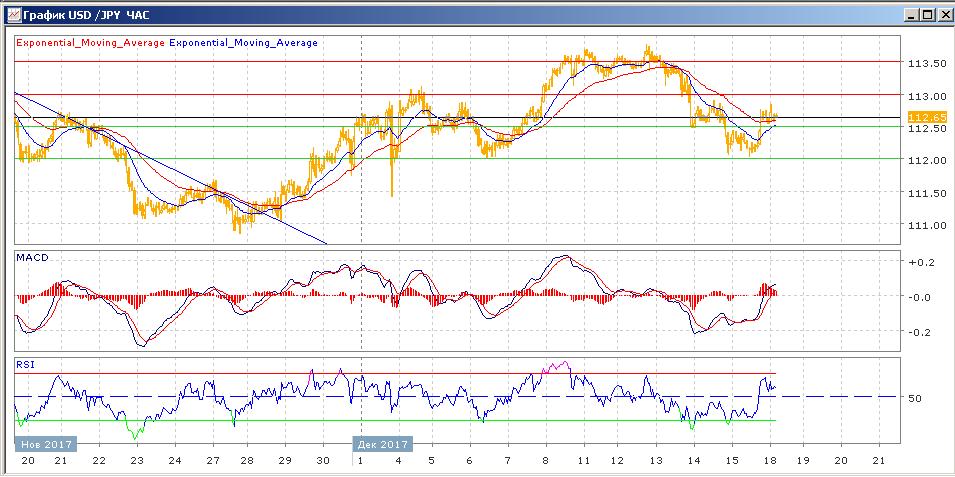Maximize the USD/JPY chart window
Viewport: 955px width, 477px height.
[928, 15]
